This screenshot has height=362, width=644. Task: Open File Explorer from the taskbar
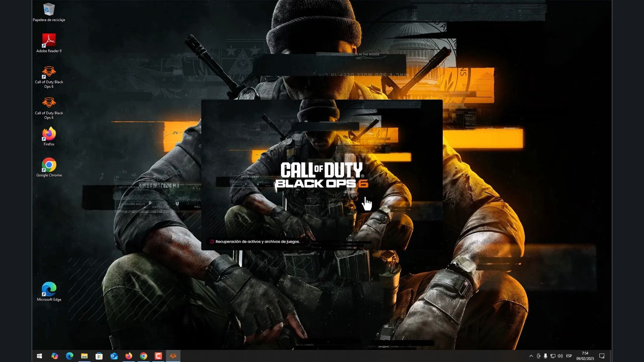click(x=84, y=356)
